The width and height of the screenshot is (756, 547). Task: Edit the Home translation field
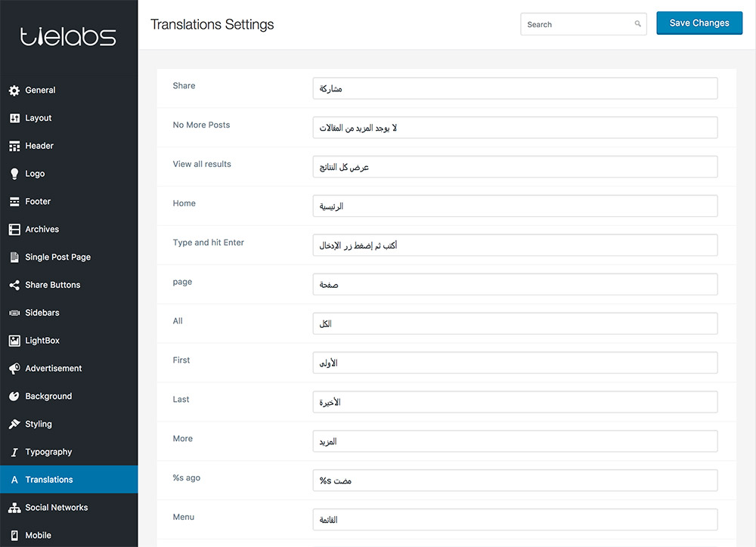(x=515, y=206)
